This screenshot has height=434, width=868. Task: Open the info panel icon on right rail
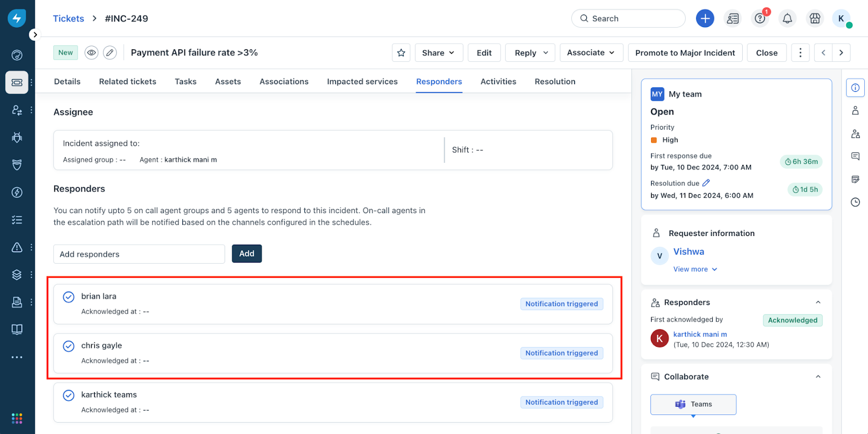click(856, 88)
